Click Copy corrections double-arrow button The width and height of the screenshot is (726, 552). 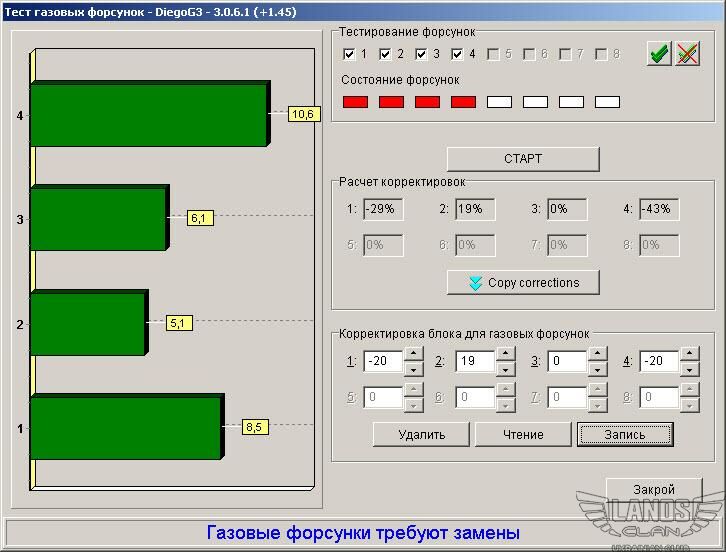(x=523, y=283)
